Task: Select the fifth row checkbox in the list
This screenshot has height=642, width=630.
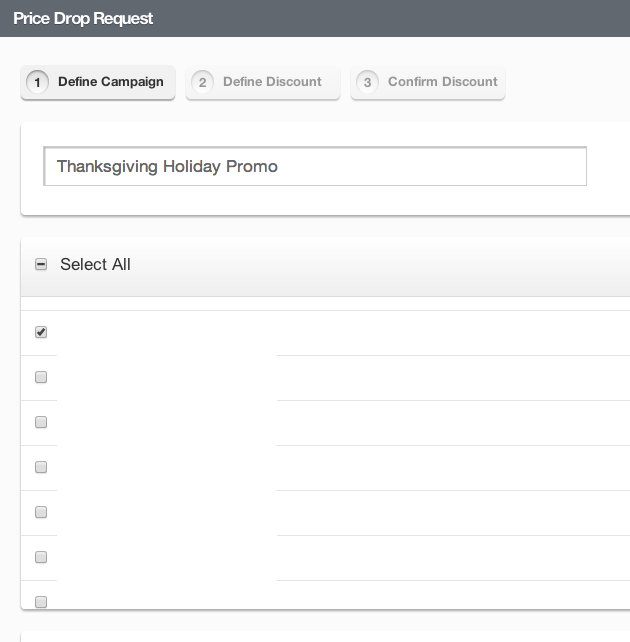Action: coord(41,512)
